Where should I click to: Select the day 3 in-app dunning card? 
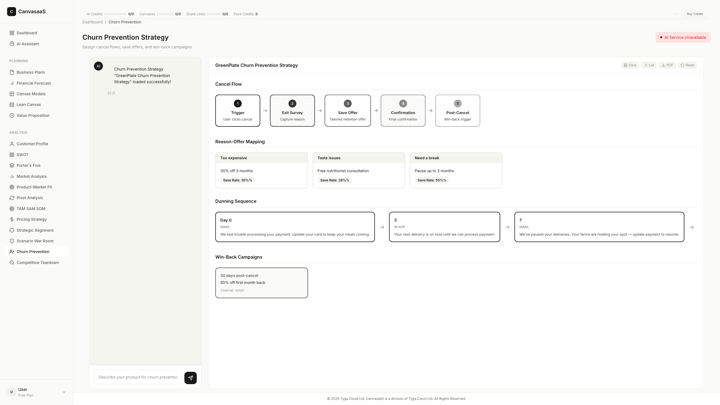(x=444, y=227)
